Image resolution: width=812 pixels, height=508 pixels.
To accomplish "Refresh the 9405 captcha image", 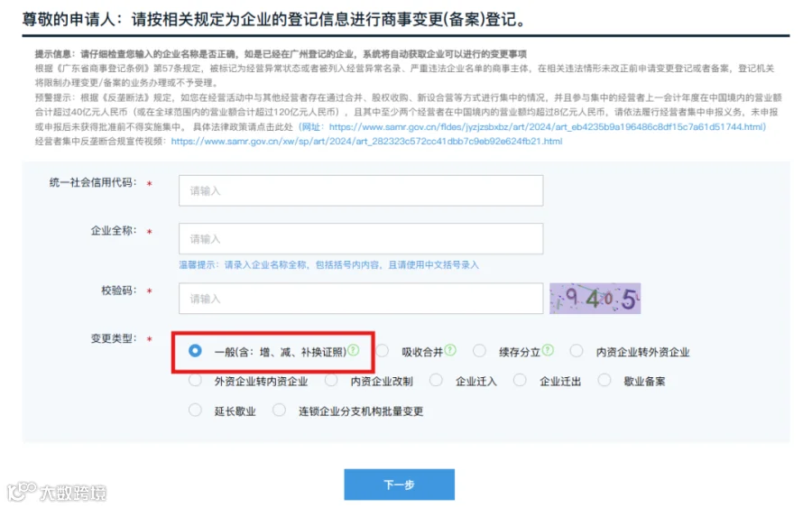I will (x=595, y=299).
